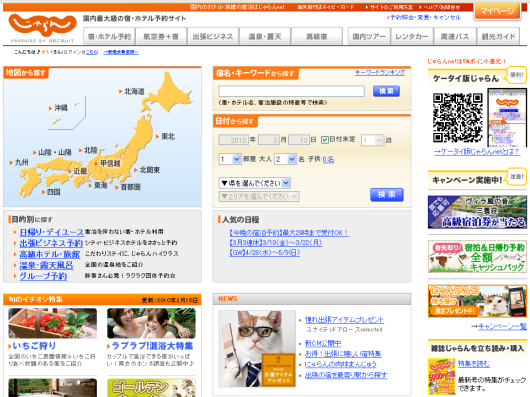Open the number of rooms dropdown
530x397 pixels.
click(230, 159)
